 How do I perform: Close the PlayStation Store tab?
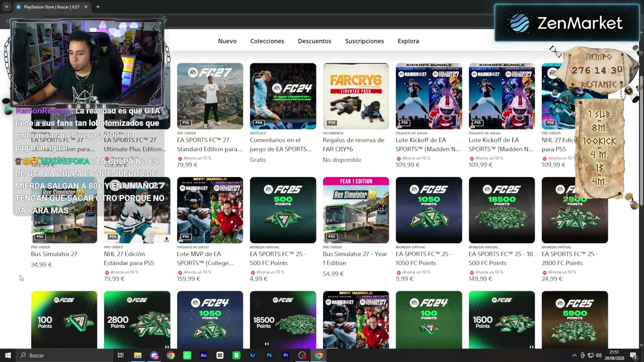(86, 7)
